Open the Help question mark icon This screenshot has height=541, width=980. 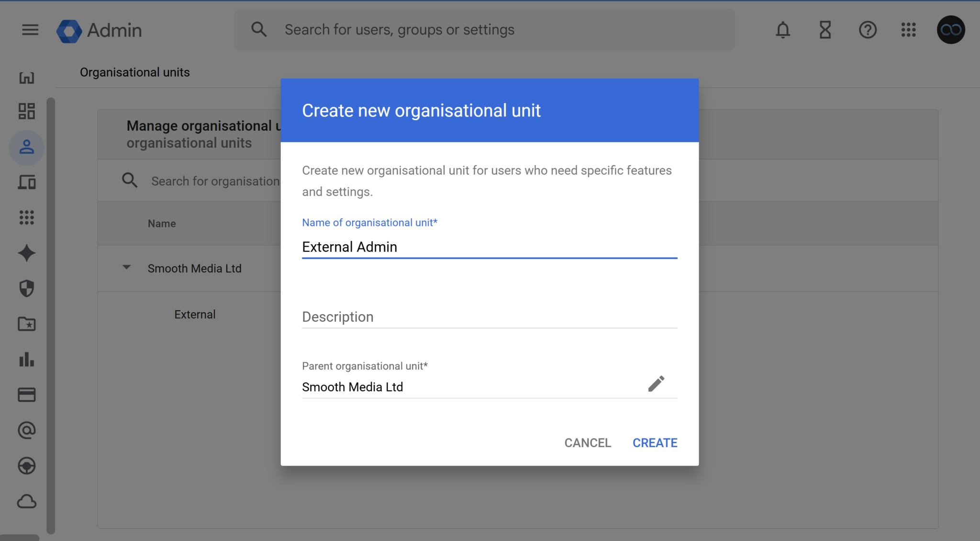pyautogui.click(x=867, y=30)
